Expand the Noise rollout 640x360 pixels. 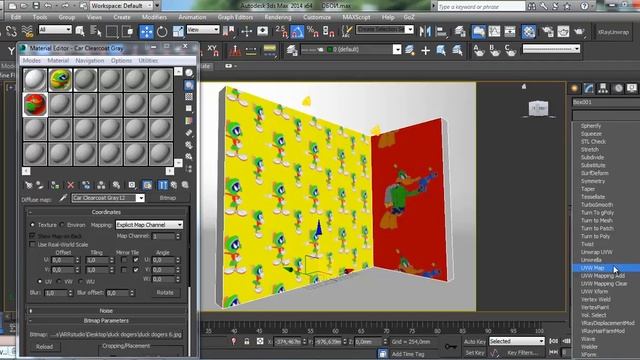(x=106, y=311)
